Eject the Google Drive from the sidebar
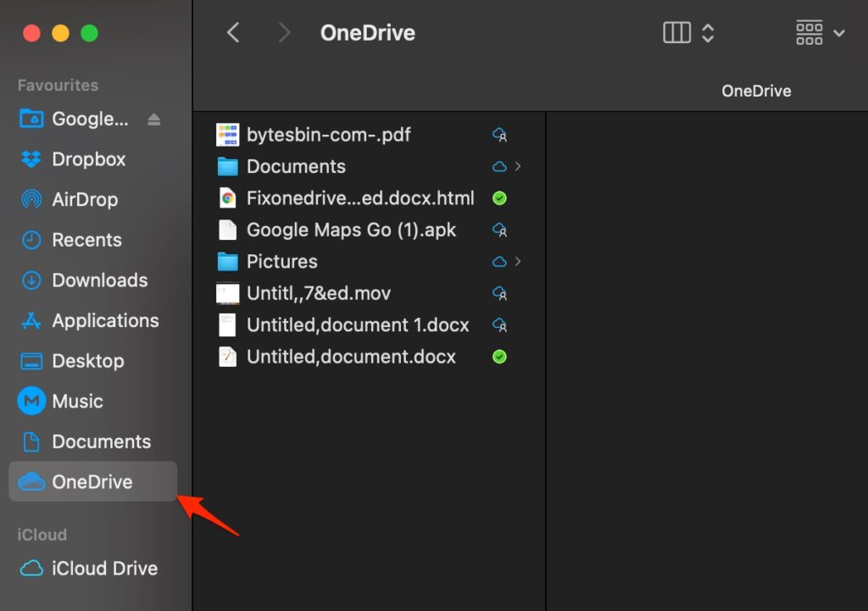Image resolution: width=868 pixels, height=611 pixels. 153,119
